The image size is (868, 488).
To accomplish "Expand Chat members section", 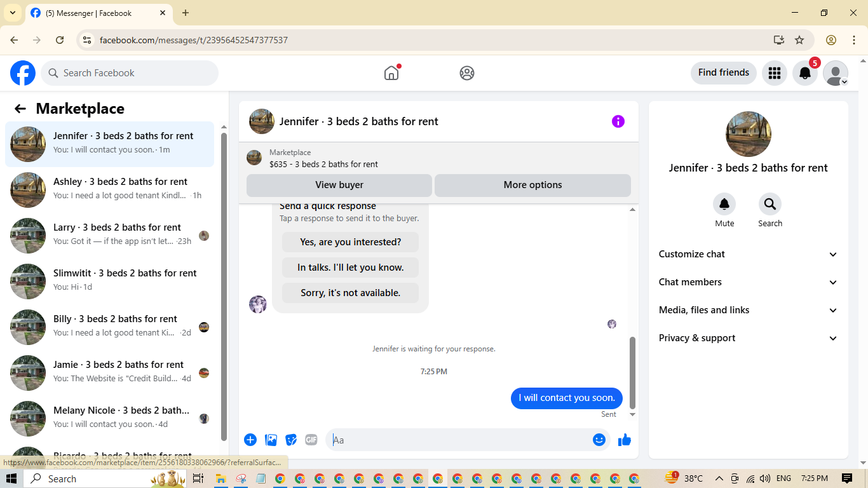I will tap(749, 282).
